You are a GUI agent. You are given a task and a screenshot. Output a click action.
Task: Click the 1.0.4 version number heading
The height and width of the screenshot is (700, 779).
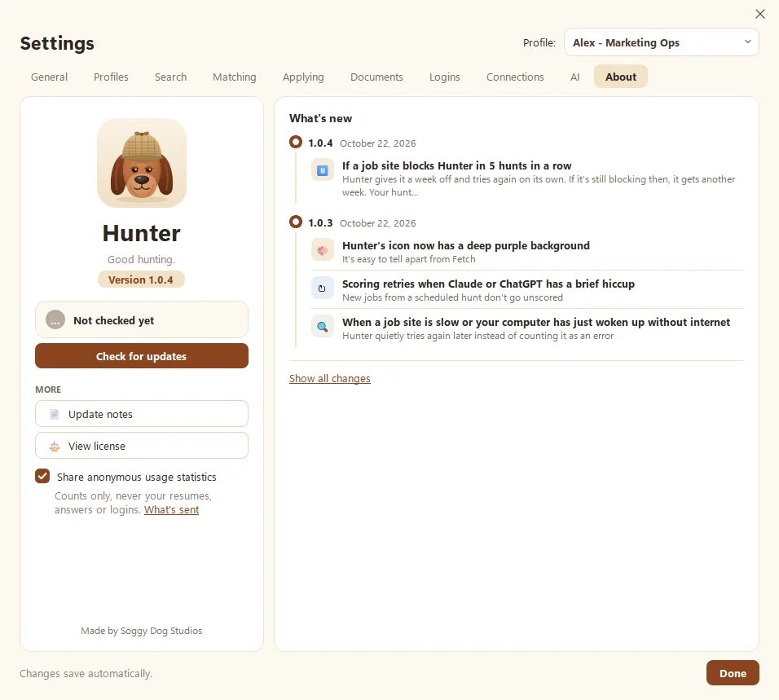coord(320,143)
